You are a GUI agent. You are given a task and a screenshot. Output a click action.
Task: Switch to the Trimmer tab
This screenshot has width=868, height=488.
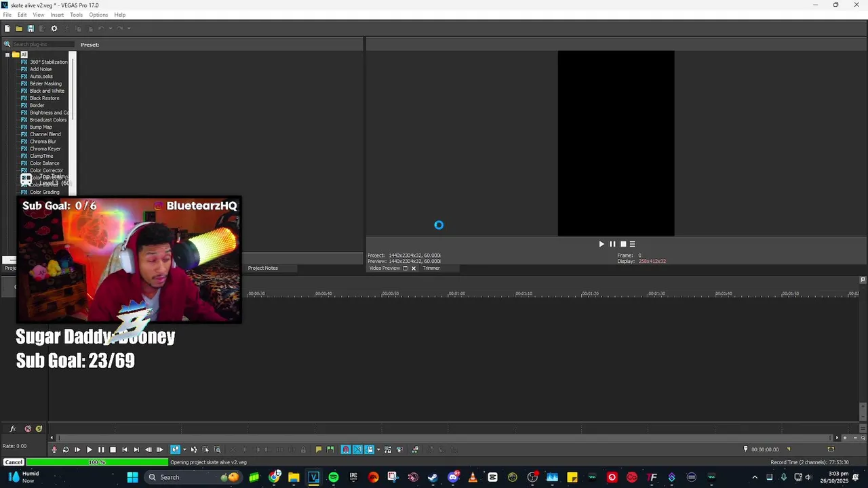tap(431, 268)
